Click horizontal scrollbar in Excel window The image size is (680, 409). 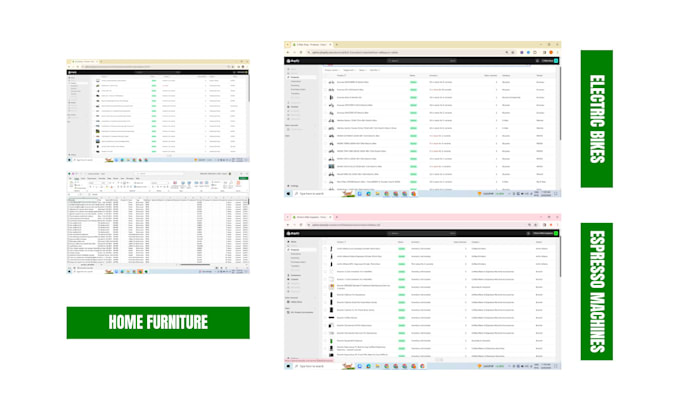coord(195,265)
